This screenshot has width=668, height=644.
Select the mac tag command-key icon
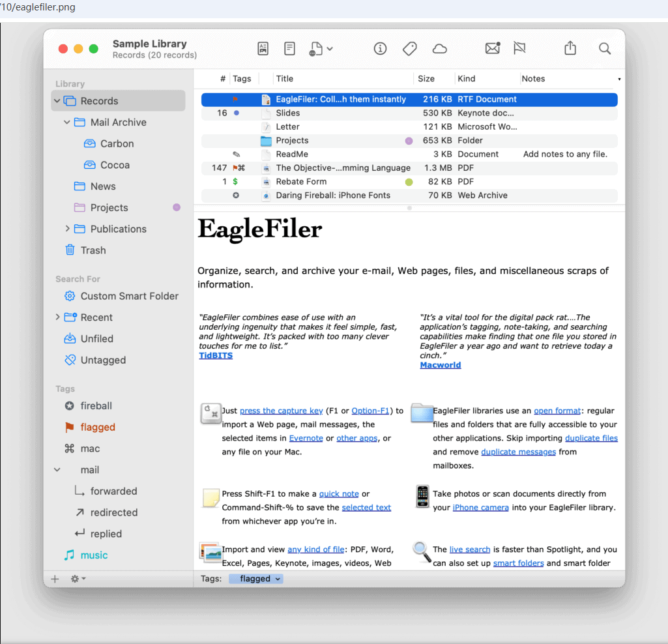tap(70, 448)
